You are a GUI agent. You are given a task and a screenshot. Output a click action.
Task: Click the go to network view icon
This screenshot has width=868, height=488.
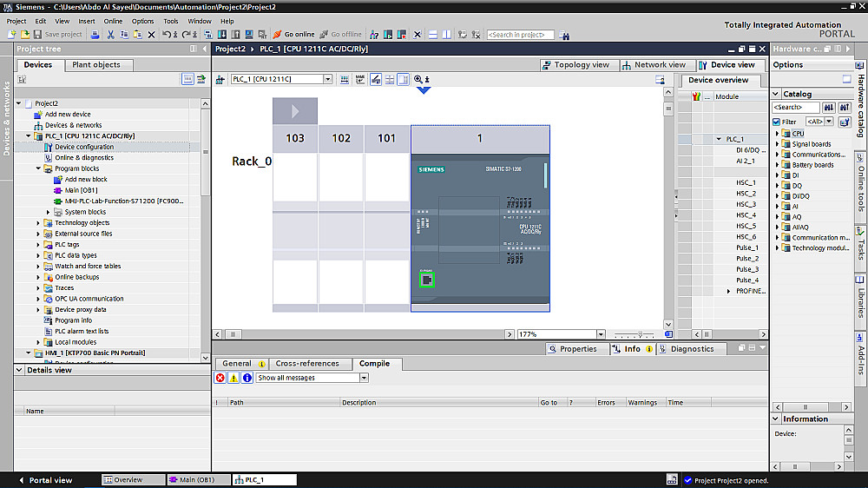click(220, 79)
